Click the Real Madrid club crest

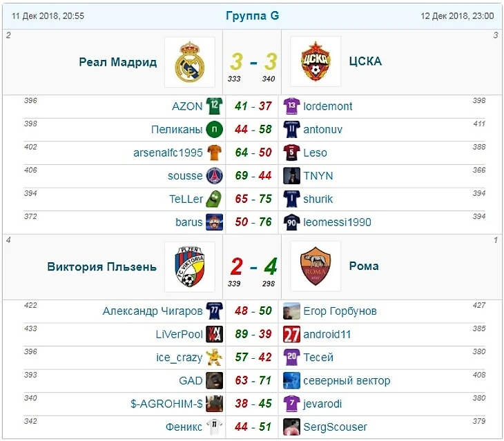pos(189,62)
